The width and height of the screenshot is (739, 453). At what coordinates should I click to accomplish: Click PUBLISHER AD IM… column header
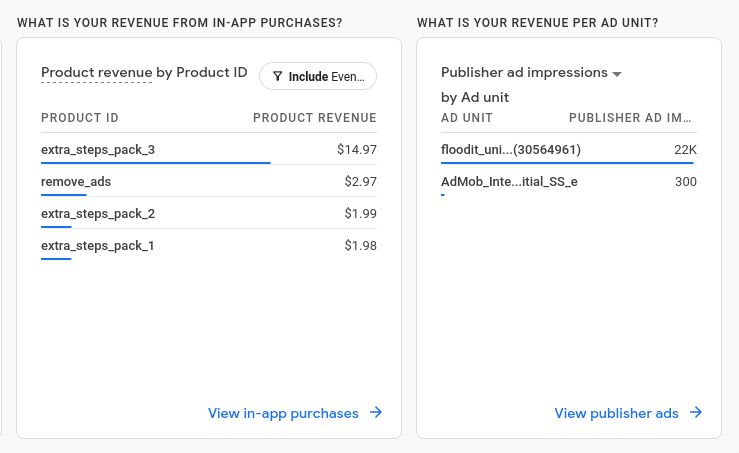coord(631,118)
